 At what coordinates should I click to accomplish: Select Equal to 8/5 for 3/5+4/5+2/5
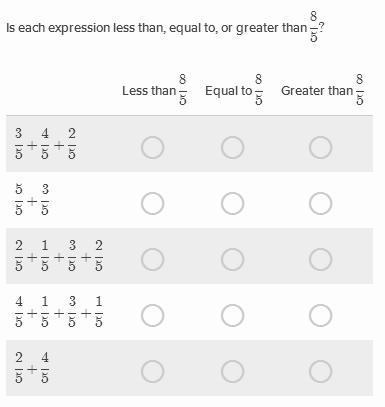(x=232, y=147)
